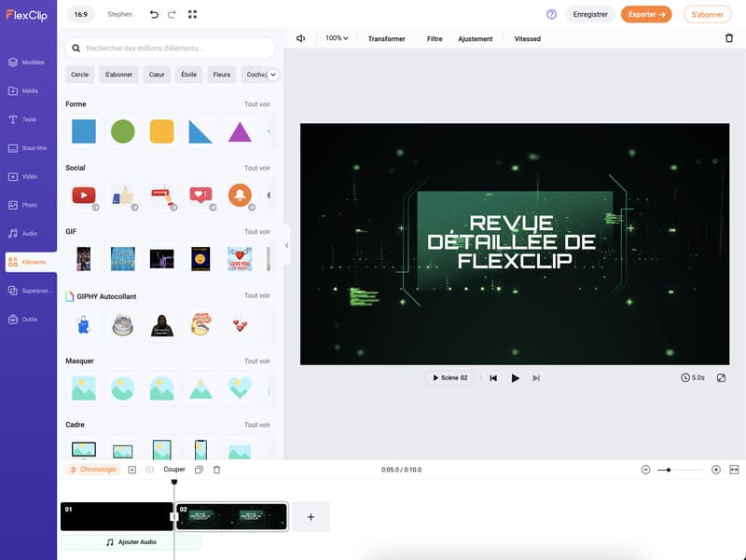Adjust the 5.0s scene duration
The image size is (746, 560).
[693, 377]
